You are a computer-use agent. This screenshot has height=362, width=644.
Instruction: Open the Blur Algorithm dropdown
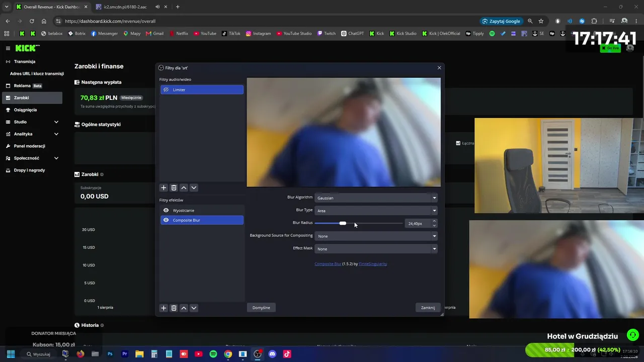376,198
